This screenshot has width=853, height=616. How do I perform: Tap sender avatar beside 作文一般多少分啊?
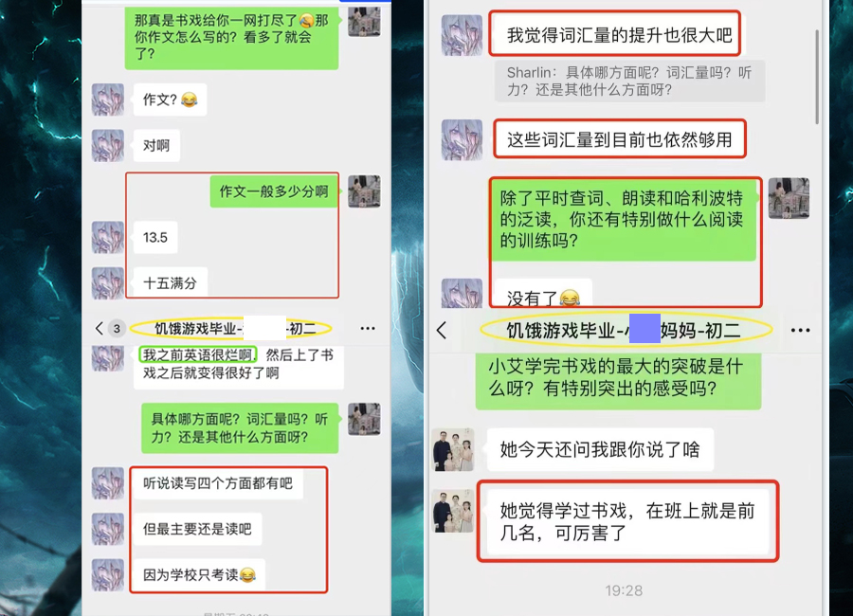pyautogui.click(x=364, y=191)
